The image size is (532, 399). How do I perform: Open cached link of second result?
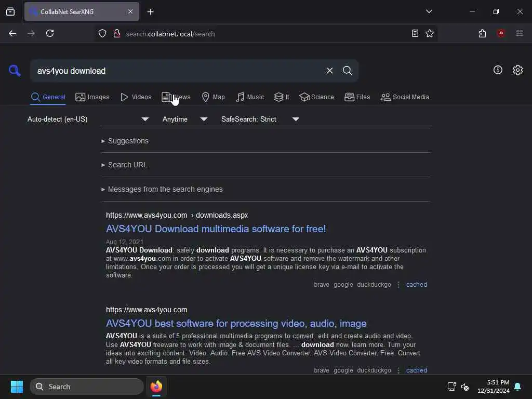coord(416,370)
